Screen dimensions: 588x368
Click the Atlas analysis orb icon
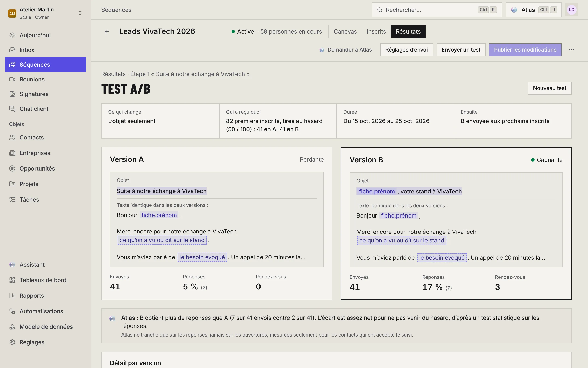[x=112, y=319]
